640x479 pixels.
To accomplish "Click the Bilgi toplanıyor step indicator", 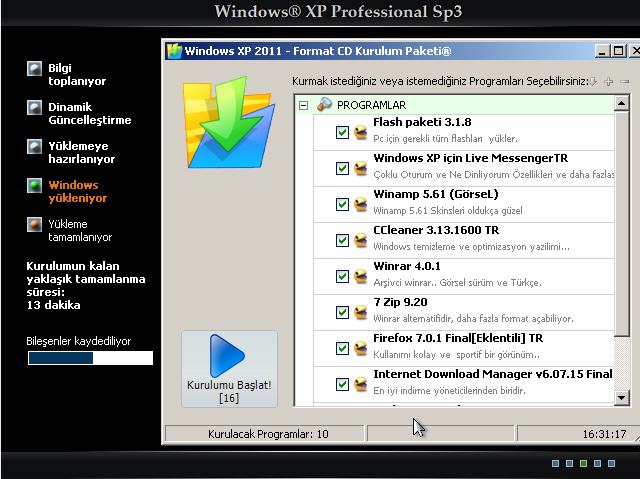I will click(34, 69).
